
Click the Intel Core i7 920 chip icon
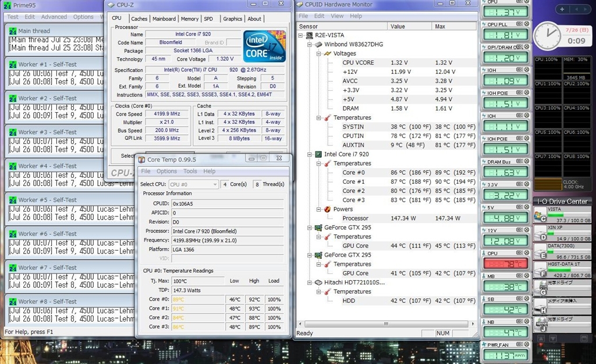pyautogui.click(x=318, y=154)
